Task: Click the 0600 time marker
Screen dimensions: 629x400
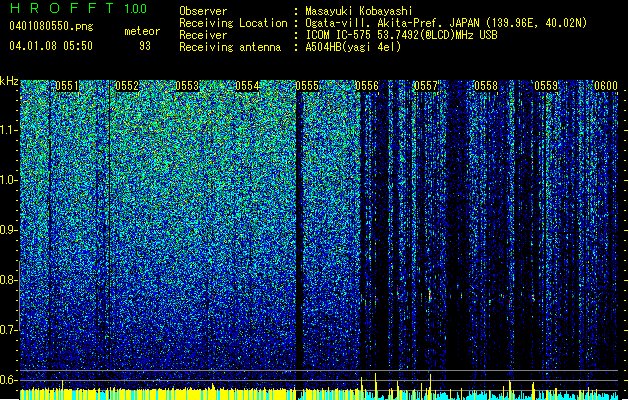Action: [606, 86]
